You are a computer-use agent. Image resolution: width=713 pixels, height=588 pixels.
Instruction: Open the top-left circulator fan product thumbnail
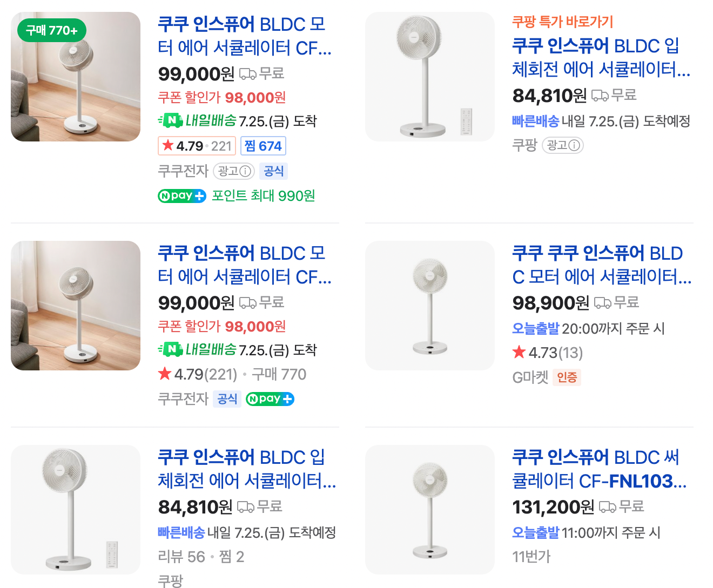tap(76, 77)
